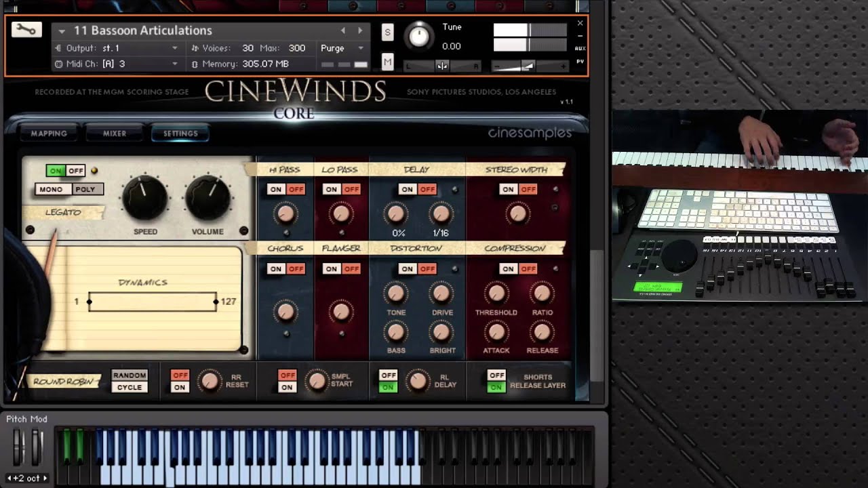
Task: Click the Legato Speed knob
Action: pyautogui.click(x=144, y=198)
